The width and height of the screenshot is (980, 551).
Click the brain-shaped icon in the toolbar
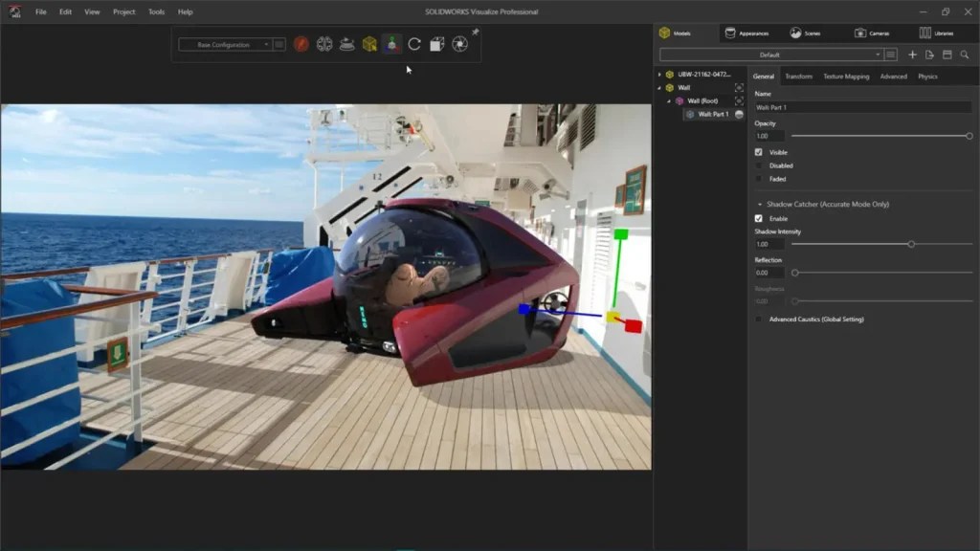pyautogui.click(x=324, y=44)
